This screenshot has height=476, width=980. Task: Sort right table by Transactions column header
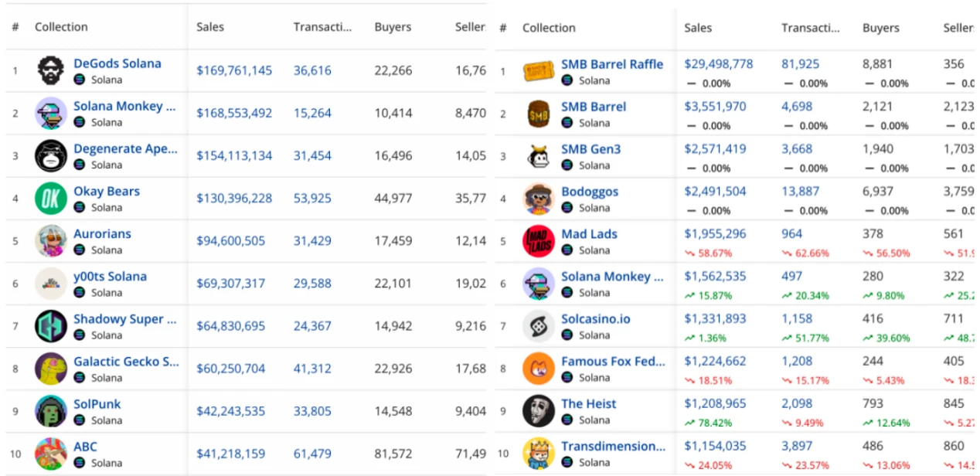coord(810,28)
